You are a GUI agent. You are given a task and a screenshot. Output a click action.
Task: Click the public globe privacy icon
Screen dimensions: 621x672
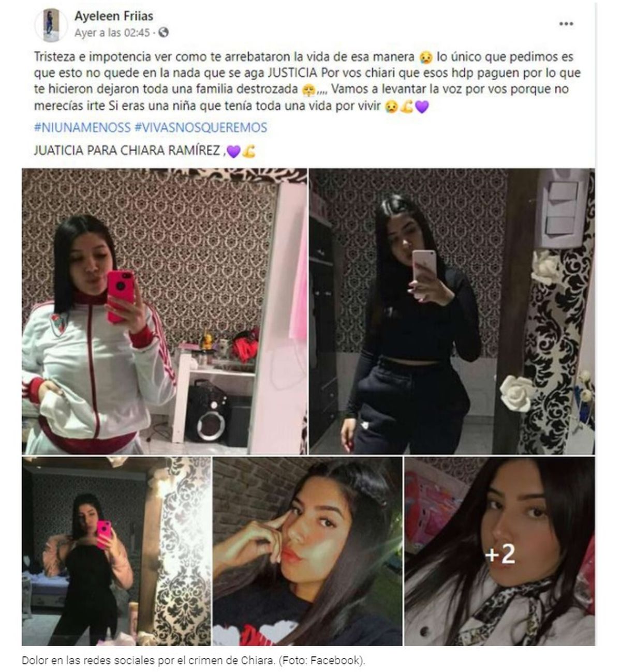pos(164,33)
